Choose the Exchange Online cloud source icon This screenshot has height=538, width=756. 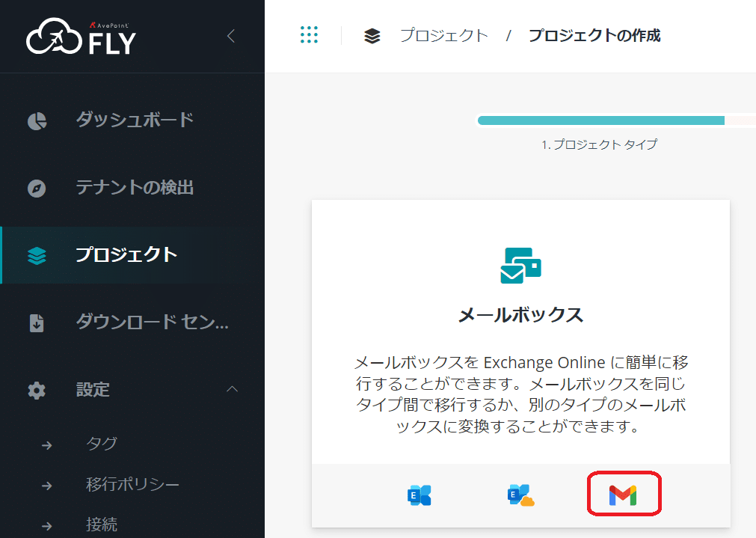520,495
